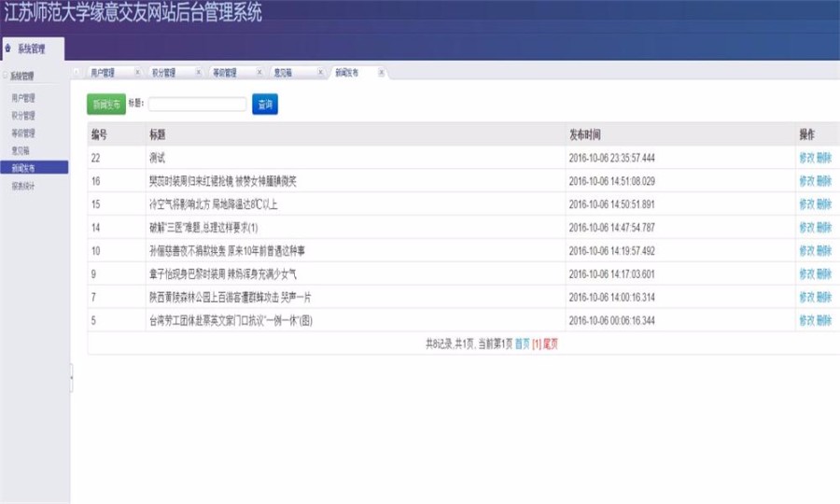
Task: Click 删除 for news number 22
Action: coord(824,158)
